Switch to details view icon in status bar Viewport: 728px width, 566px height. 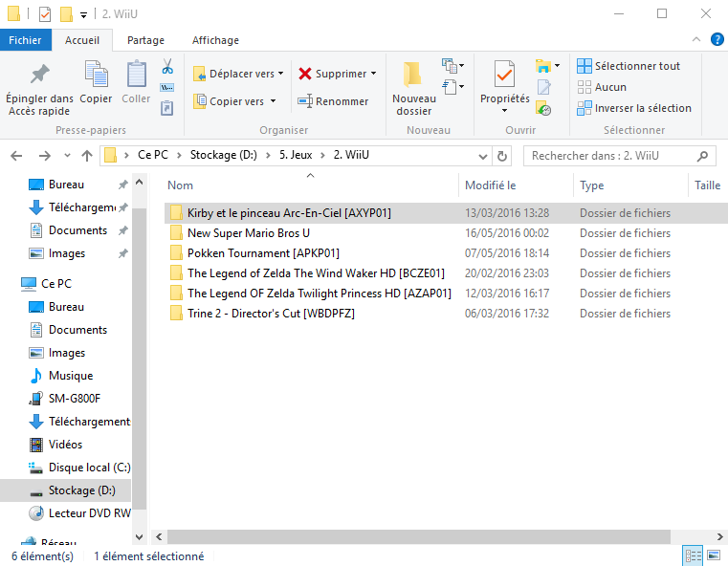694,555
